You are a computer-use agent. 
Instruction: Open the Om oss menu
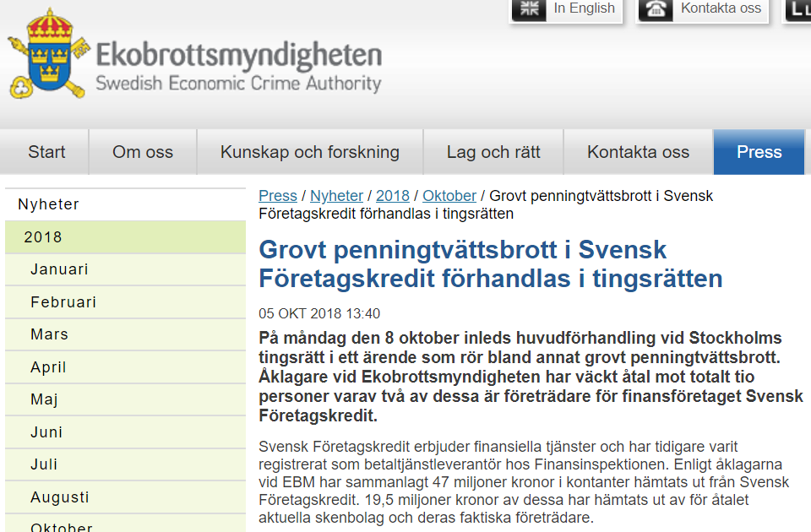click(x=143, y=152)
